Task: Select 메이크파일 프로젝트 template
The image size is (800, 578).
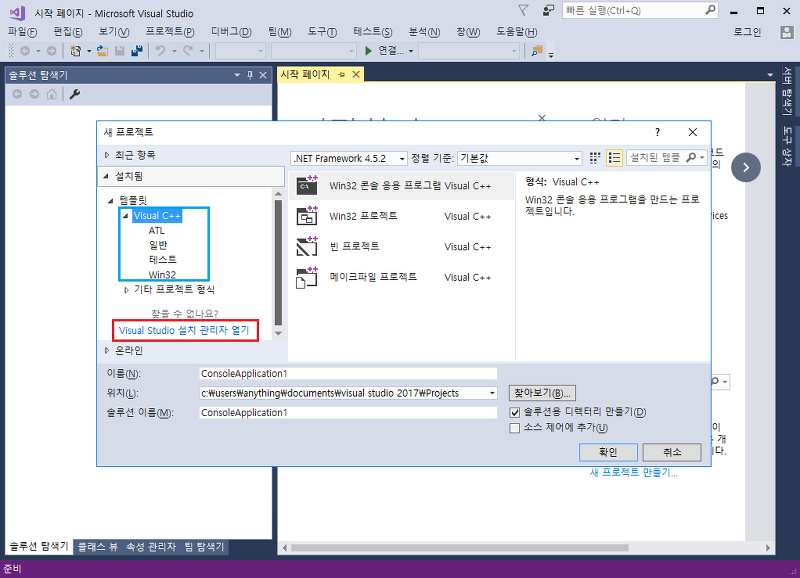Action: [x=402, y=277]
